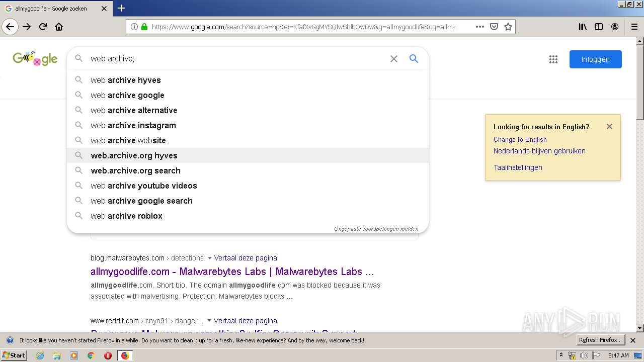Click scrollbar down arrow
644x362 pixels.
point(639,328)
